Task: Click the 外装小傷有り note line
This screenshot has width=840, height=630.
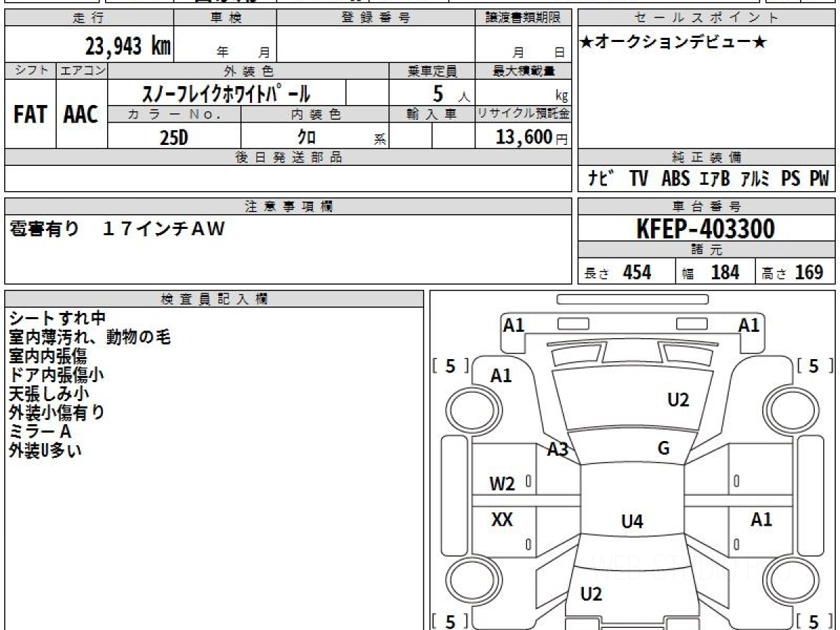Action: click(57, 413)
